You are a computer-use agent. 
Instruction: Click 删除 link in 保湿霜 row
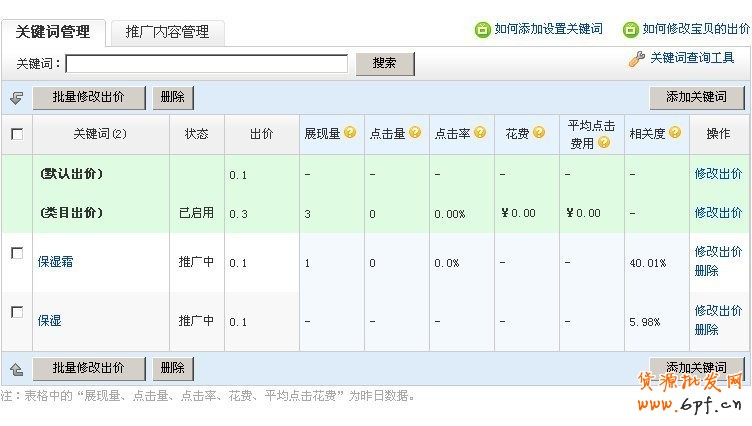coord(706,271)
